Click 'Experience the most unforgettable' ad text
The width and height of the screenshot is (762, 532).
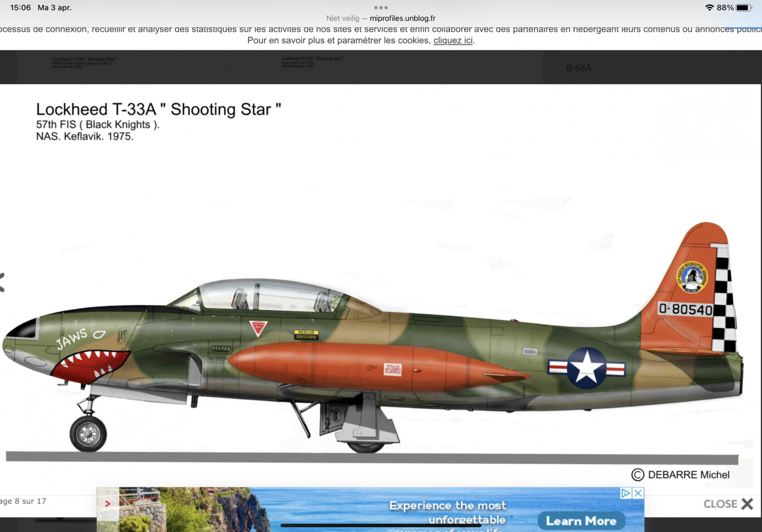[448, 512]
